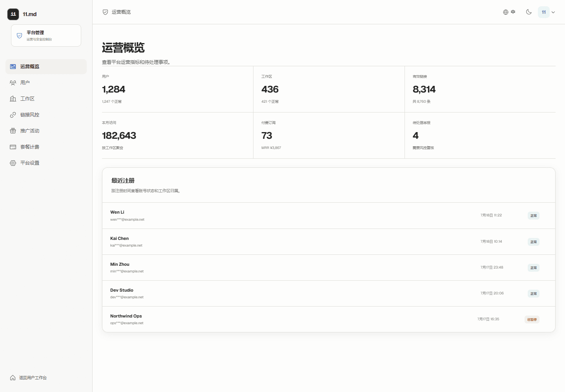Viewport: 565px width, 392px height.
Task: Open the 运营概览 chart icon in sidebar
Action: 13,67
